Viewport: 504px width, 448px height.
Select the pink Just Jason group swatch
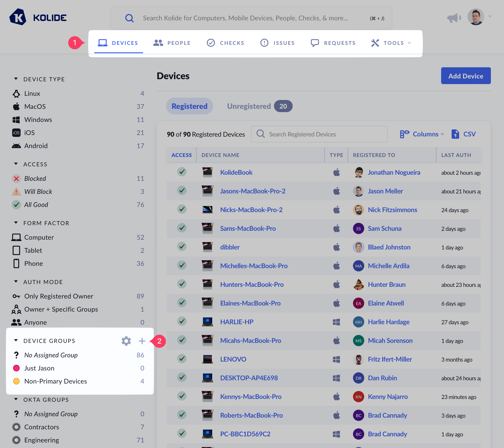[x=16, y=368]
